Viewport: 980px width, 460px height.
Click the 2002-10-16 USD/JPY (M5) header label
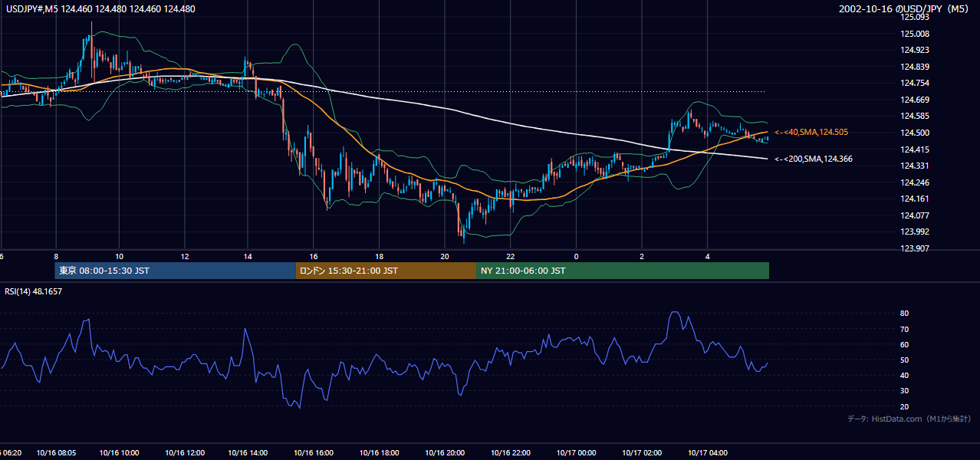905,9
